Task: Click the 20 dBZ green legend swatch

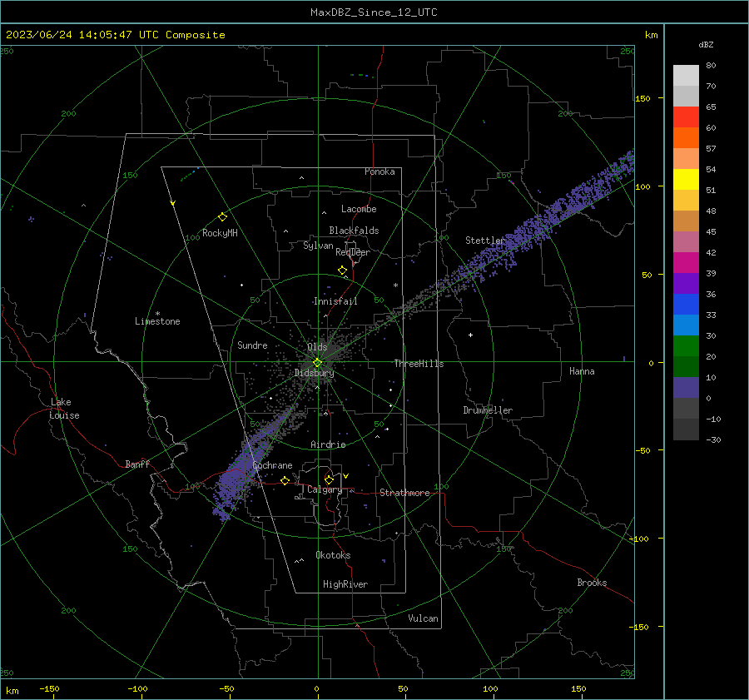Action: coord(686,346)
